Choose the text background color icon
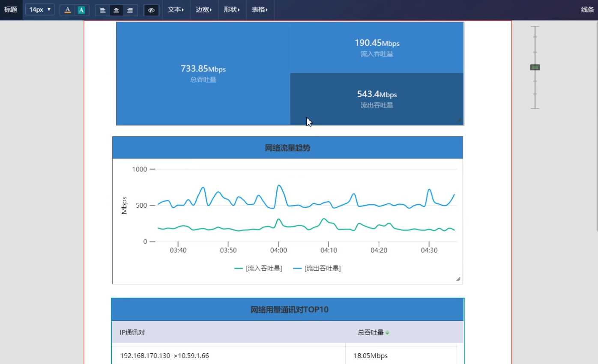 tap(81, 10)
